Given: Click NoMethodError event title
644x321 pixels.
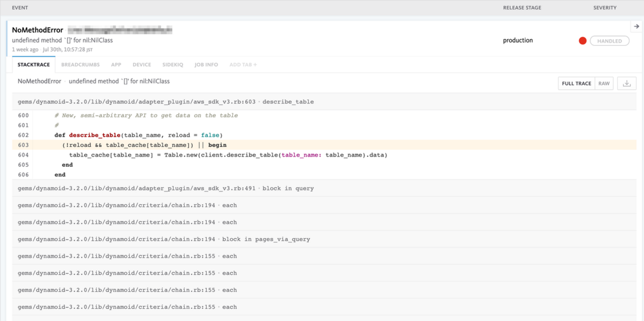Looking at the screenshot, I should 38,30.
